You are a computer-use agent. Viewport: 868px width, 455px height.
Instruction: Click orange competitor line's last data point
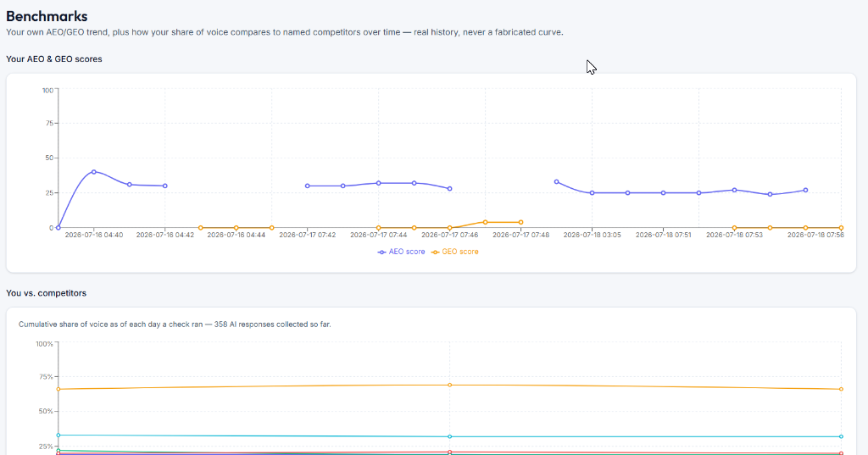click(841, 389)
